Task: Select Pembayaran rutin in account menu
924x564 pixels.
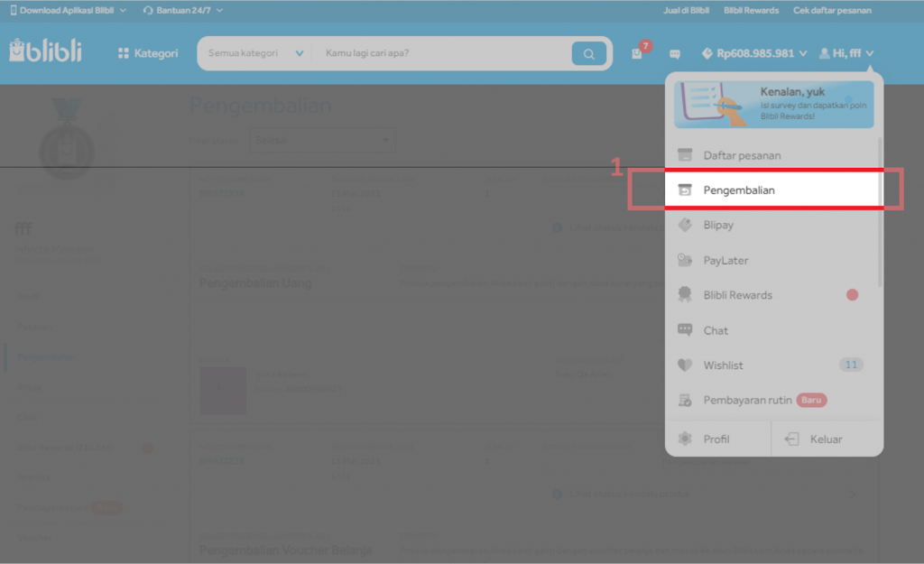Action: (x=772, y=400)
